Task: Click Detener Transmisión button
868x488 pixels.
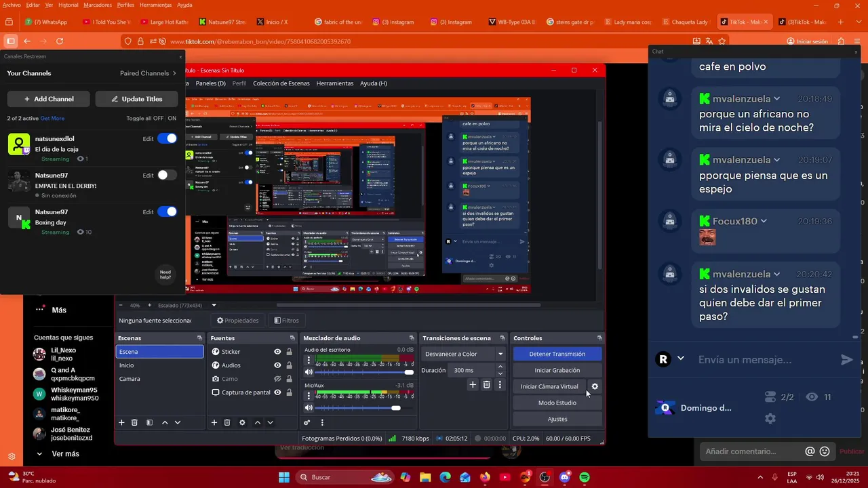Action: pyautogui.click(x=557, y=354)
